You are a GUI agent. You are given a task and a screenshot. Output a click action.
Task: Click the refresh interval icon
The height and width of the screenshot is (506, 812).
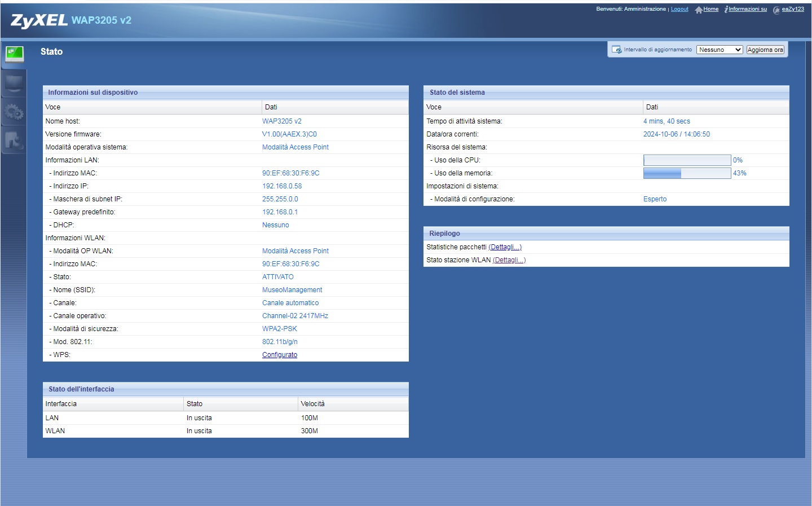616,50
